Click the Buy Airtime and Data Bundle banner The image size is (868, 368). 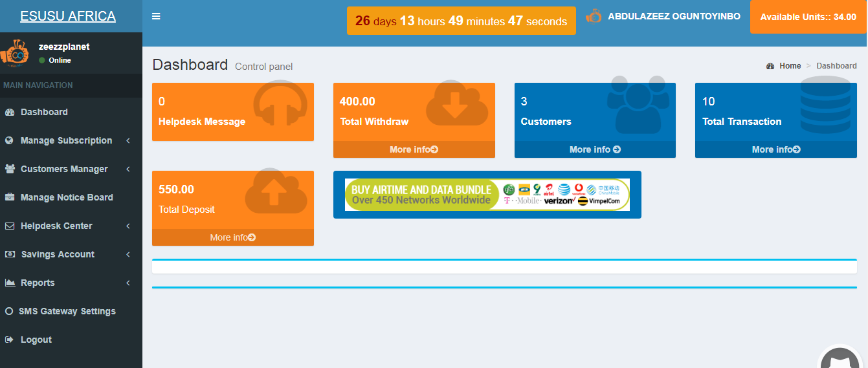pos(487,195)
